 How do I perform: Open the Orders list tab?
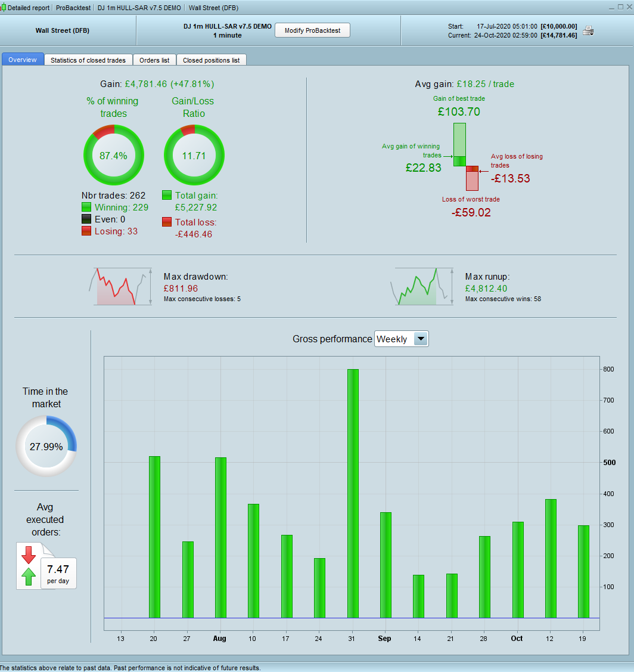[154, 60]
